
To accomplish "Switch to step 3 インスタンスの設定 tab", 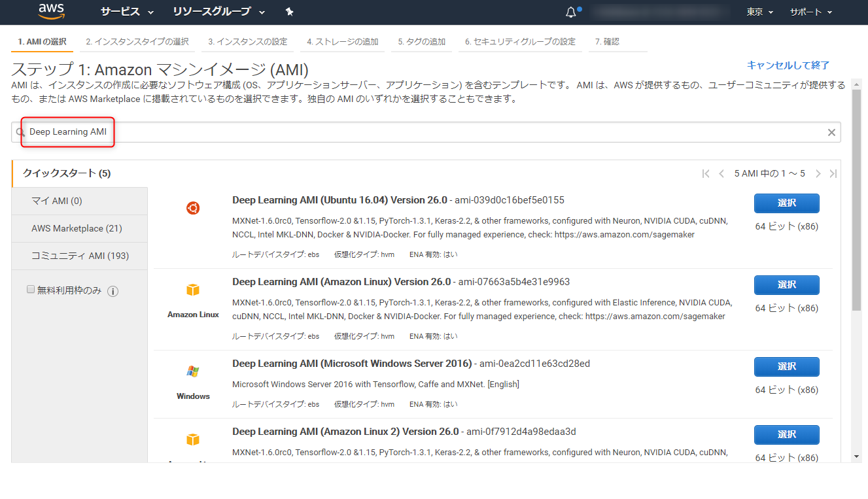I will (x=248, y=41).
